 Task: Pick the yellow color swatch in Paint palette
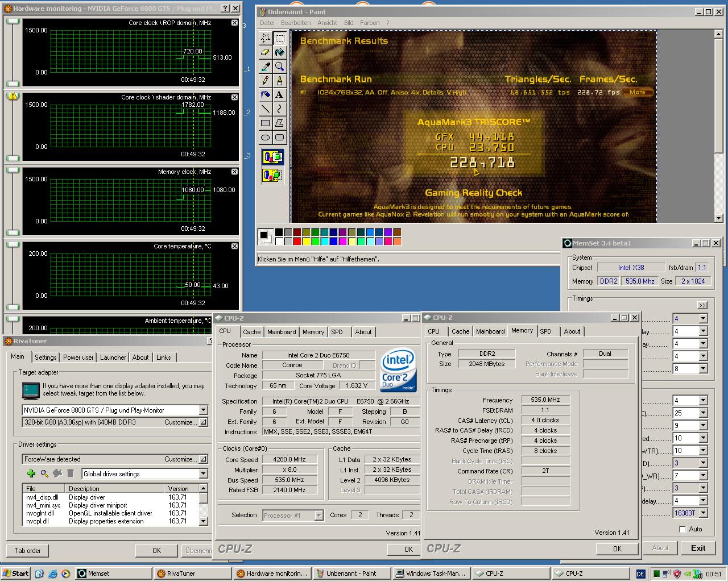(x=307, y=241)
